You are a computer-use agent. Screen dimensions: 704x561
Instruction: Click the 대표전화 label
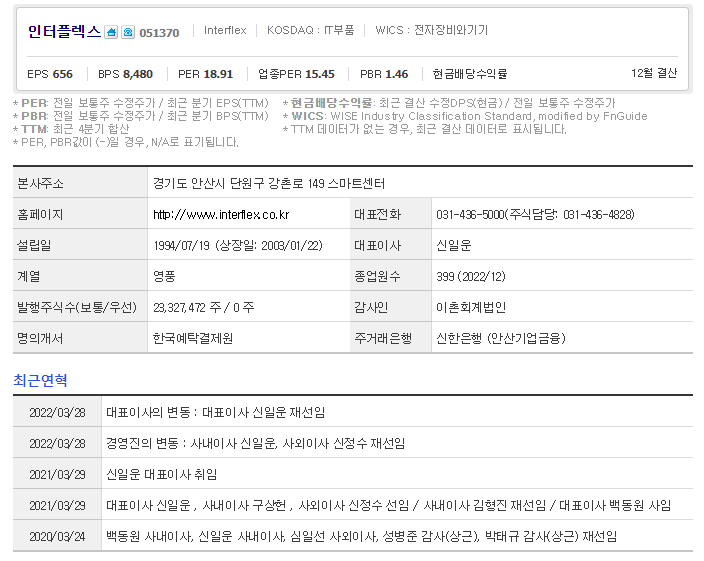click(x=378, y=215)
